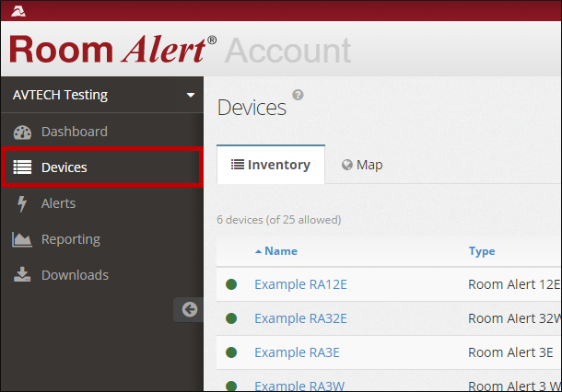Click the AVTECH logo in top bar
Viewport: 562px width, 392px height.
coord(19,11)
